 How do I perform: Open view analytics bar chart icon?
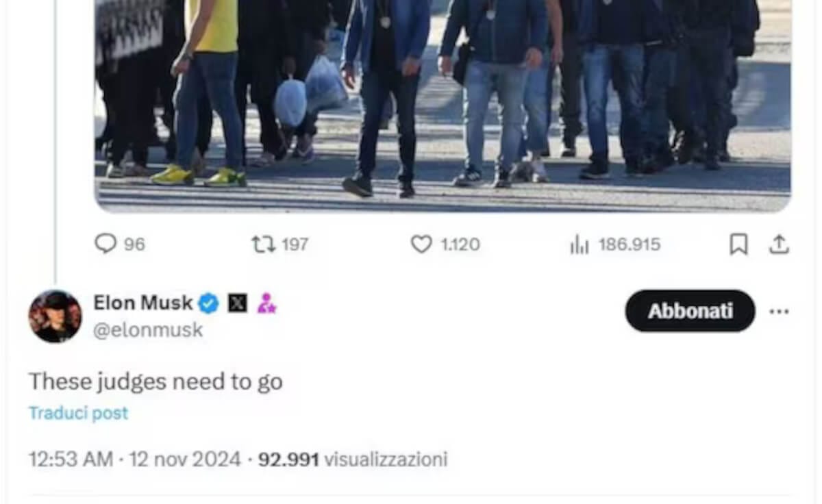pos(580,244)
